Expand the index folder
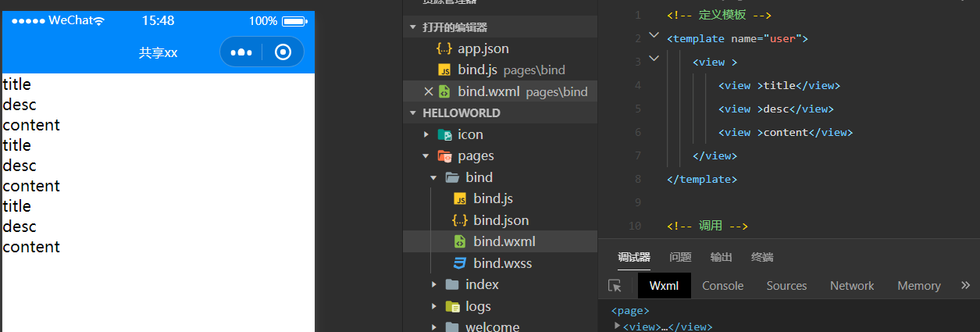980x332 pixels. 433,284
